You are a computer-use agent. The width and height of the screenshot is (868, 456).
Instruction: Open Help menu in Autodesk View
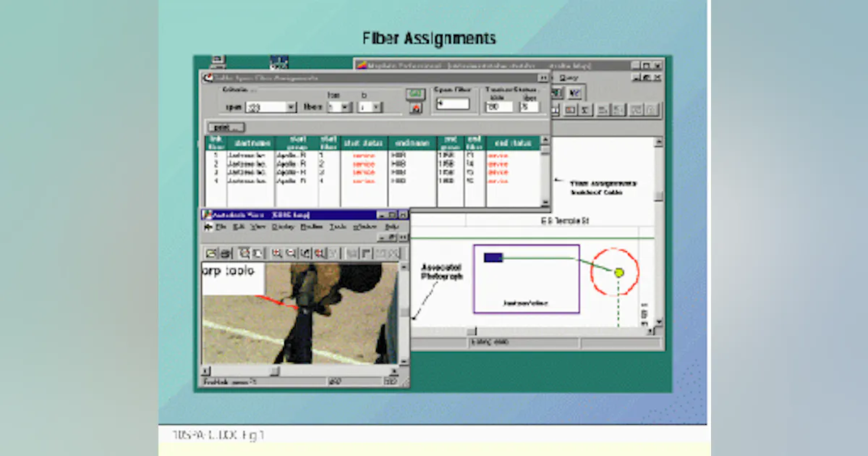coord(392,227)
